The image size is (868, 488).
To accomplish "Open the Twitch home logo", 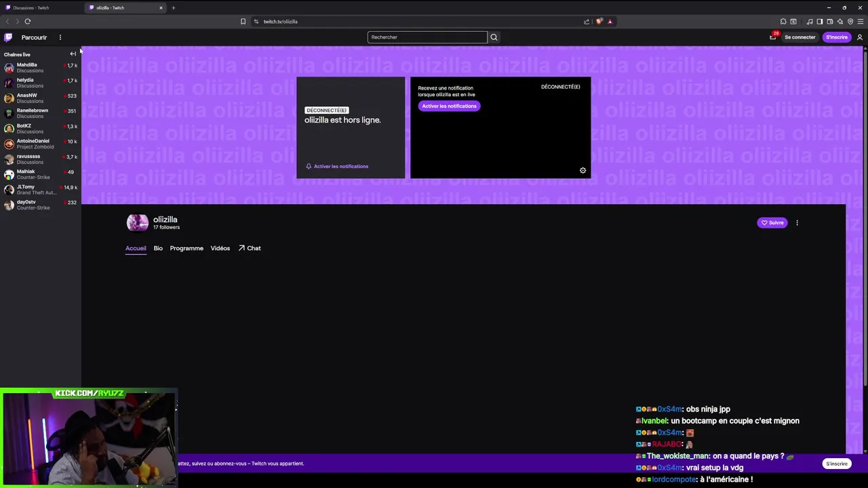I will coord(8,37).
